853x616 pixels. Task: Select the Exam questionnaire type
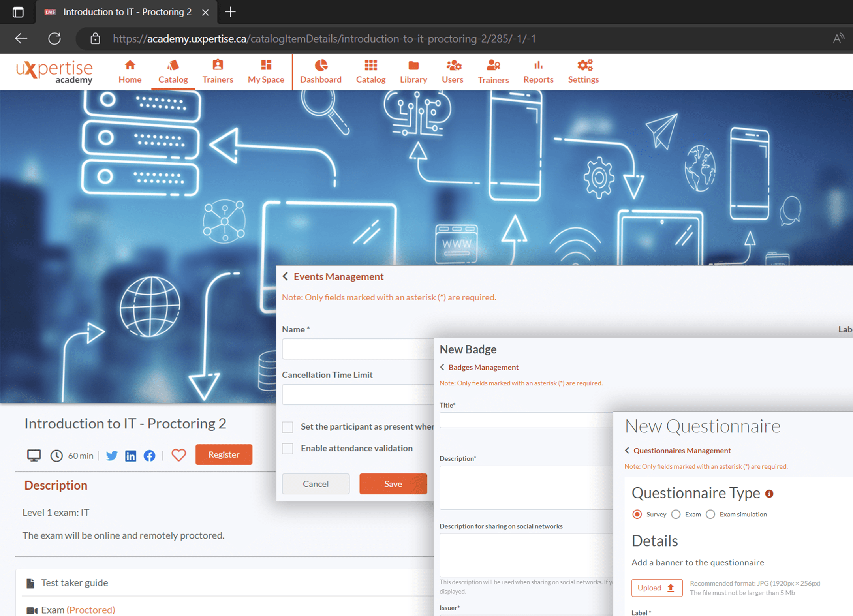(x=676, y=514)
